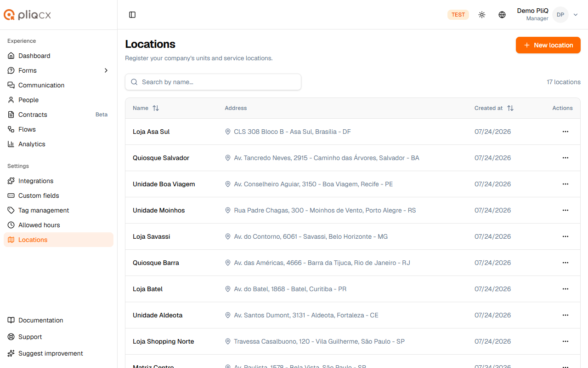Open actions menu for Loja Shopping Norte

[x=565, y=341]
